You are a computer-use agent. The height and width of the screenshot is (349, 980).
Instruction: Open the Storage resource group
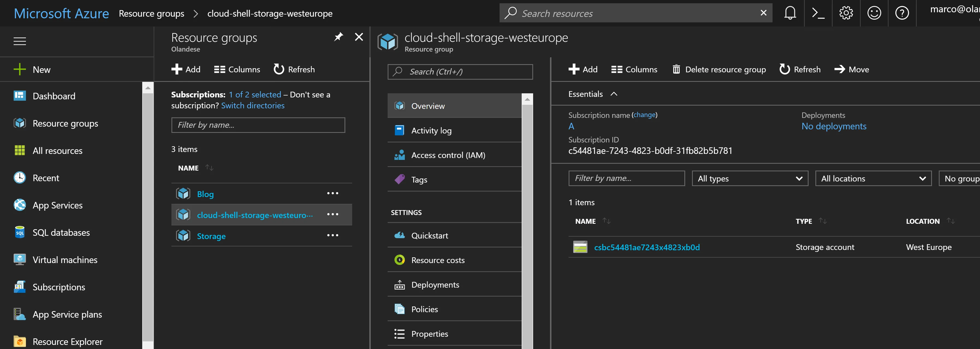[211, 236]
